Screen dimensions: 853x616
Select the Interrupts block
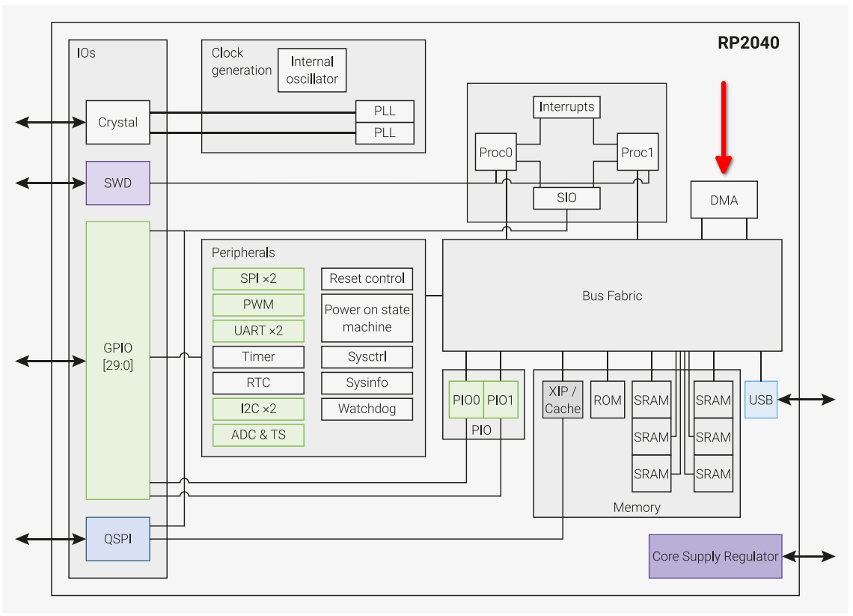tap(566, 107)
